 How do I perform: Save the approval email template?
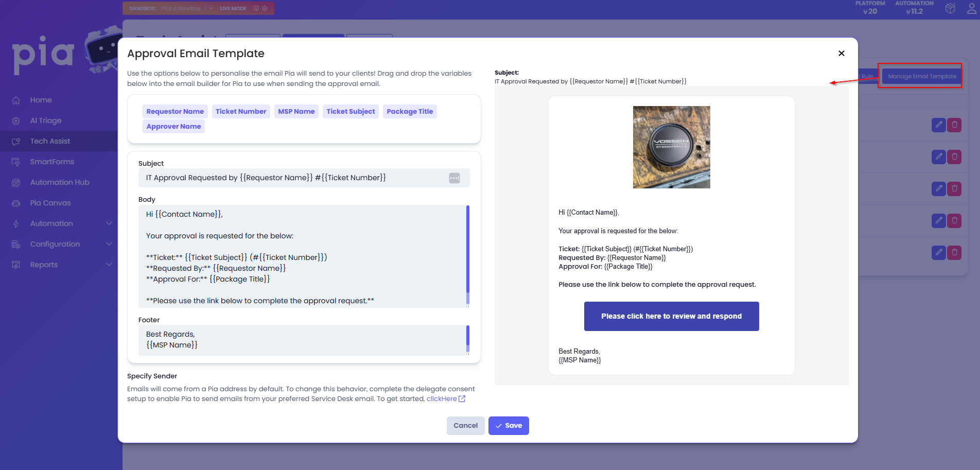508,426
